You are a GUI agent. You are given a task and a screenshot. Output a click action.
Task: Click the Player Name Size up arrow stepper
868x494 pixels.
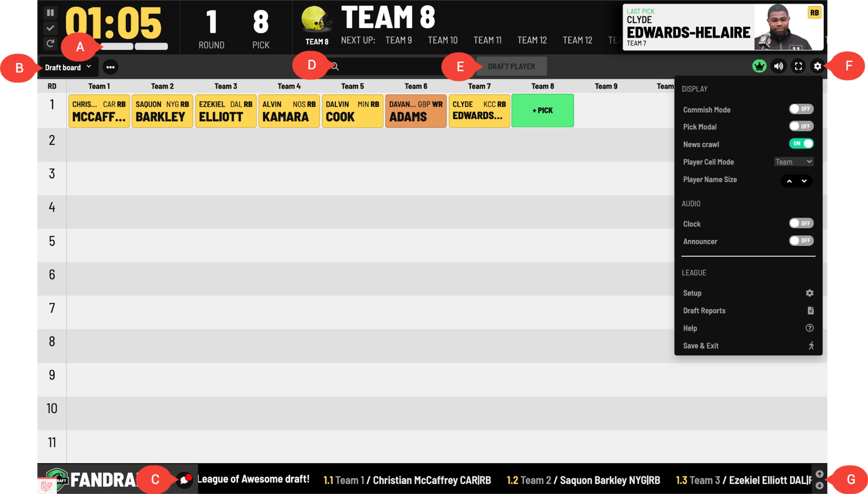(x=789, y=181)
